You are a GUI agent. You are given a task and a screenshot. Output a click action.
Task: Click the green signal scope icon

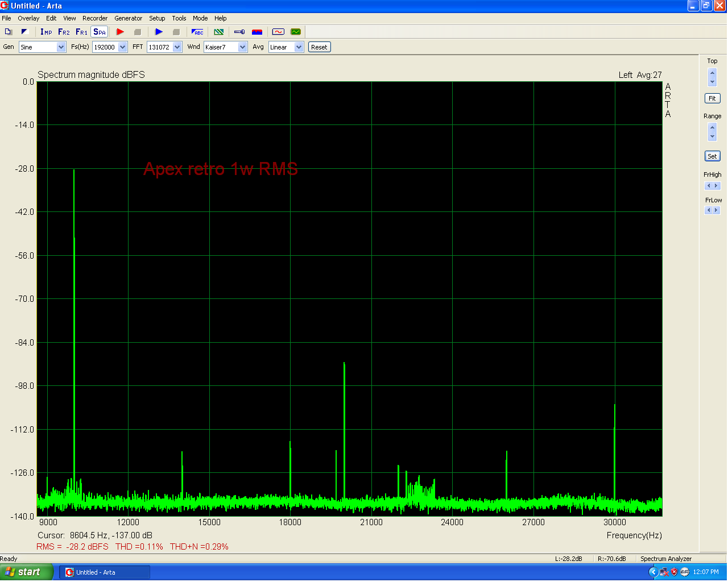point(295,32)
